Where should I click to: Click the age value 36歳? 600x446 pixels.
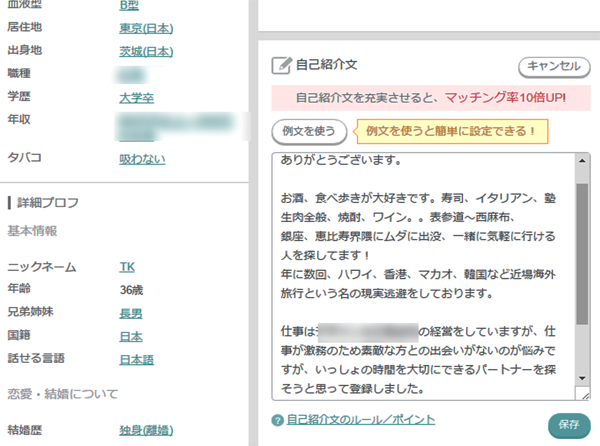[x=131, y=290]
